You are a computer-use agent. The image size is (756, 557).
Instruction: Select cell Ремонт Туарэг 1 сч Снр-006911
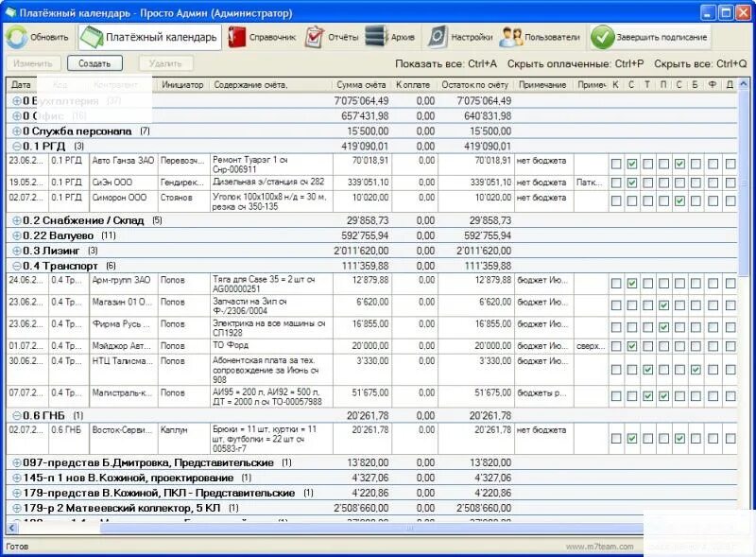(271, 165)
